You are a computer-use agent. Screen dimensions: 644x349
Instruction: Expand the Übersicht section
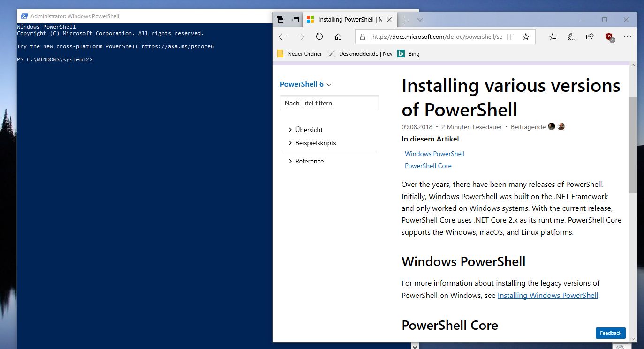pyautogui.click(x=310, y=130)
